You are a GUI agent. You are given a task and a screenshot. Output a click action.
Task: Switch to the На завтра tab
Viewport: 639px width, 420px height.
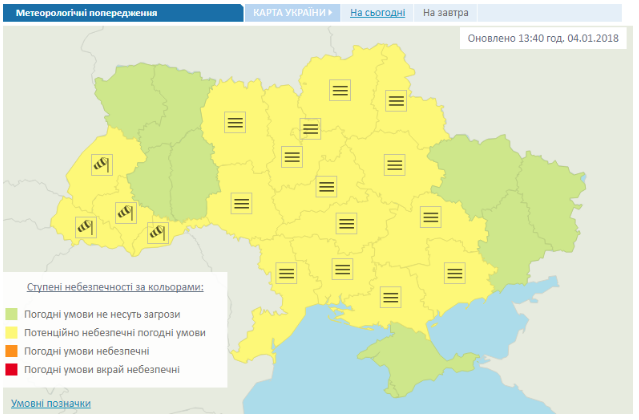coord(445,13)
